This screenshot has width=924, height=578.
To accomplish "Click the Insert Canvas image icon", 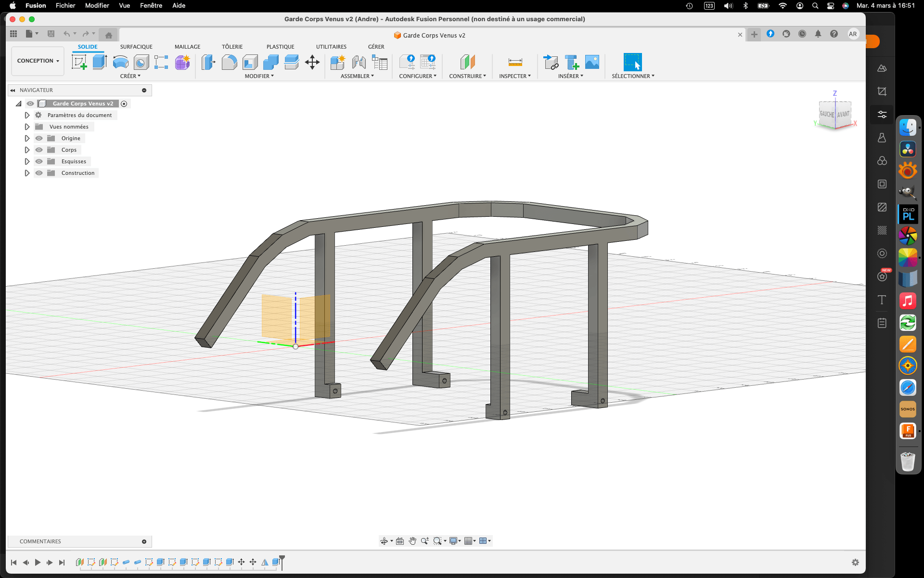I will 592,62.
